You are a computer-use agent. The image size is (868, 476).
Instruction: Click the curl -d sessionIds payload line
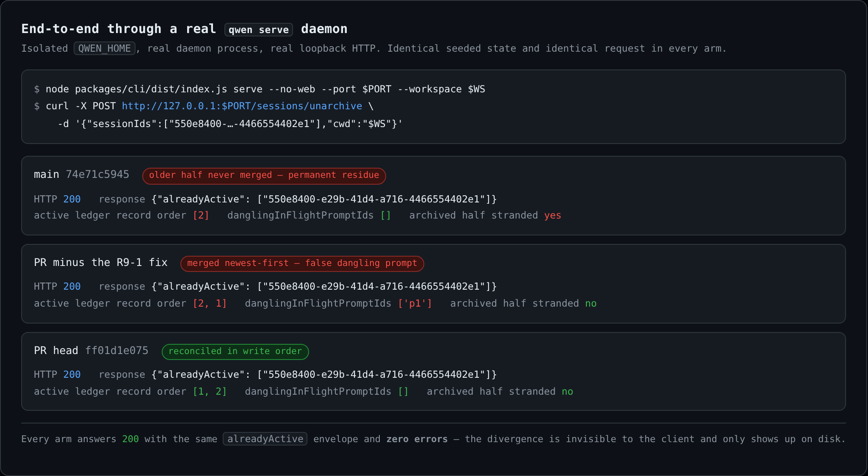coord(230,124)
